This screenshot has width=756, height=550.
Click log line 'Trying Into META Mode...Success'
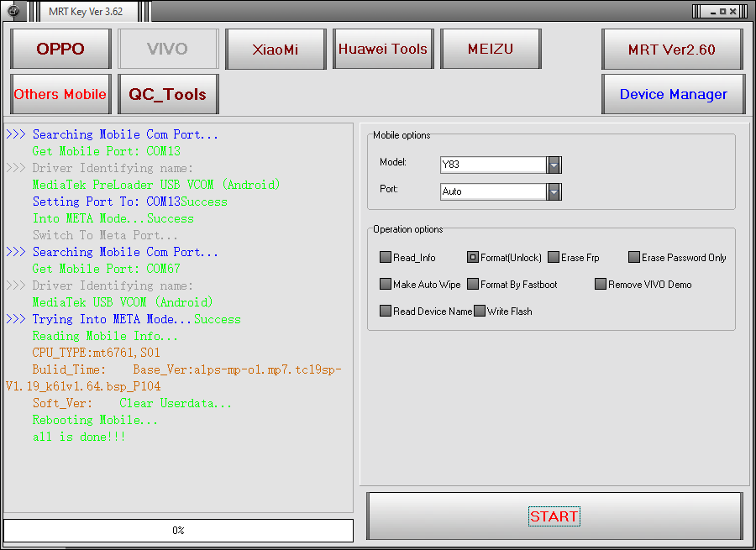(136, 319)
